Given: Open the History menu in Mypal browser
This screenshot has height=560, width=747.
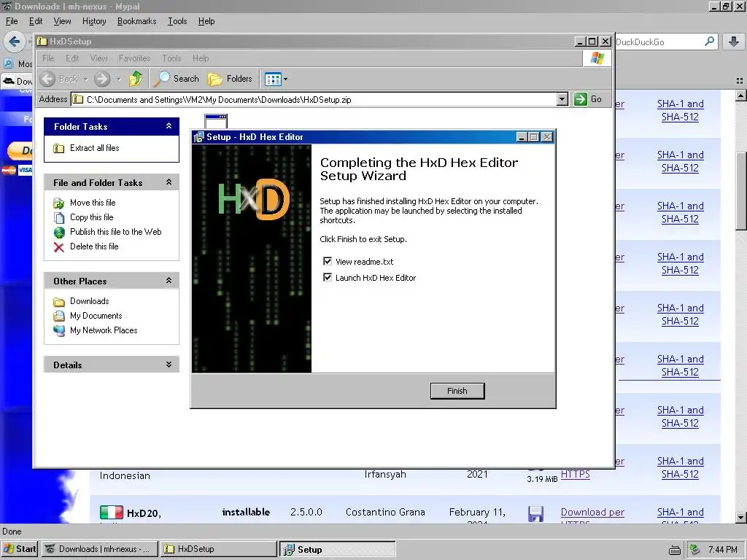Looking at the screenshot, I should coord(94,21).
